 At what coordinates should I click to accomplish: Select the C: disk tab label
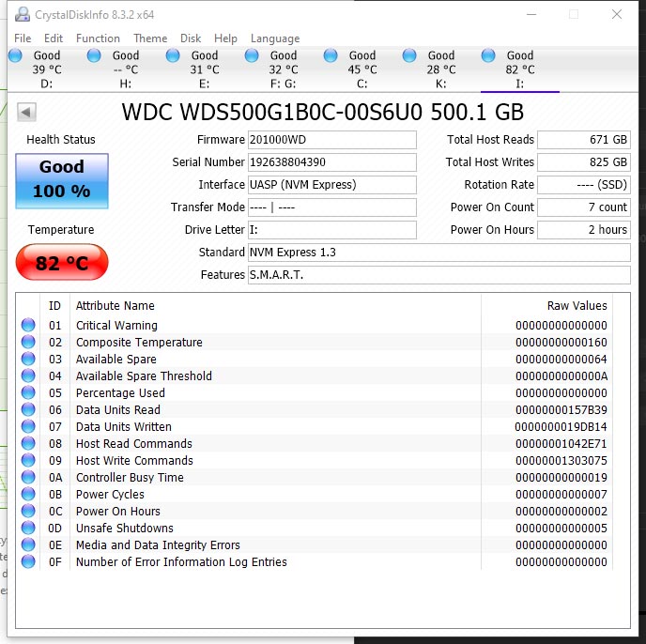362,84
